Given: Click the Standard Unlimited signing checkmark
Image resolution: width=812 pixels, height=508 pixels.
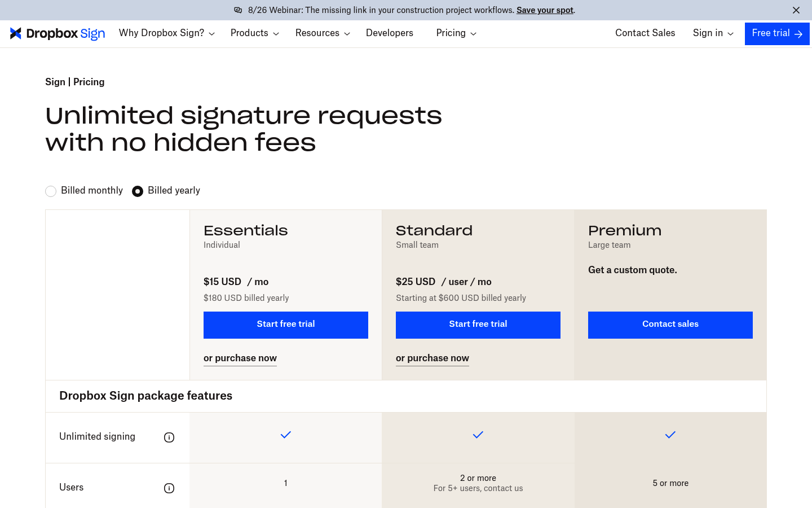Looking at the screenshot, I should pos(478,435).
